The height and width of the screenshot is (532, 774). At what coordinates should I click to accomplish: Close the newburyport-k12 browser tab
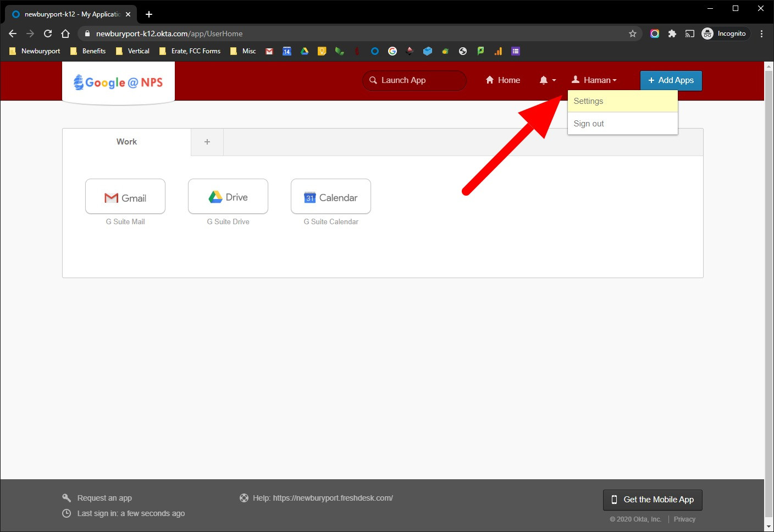pyautogui.click(x=128, y=14)
